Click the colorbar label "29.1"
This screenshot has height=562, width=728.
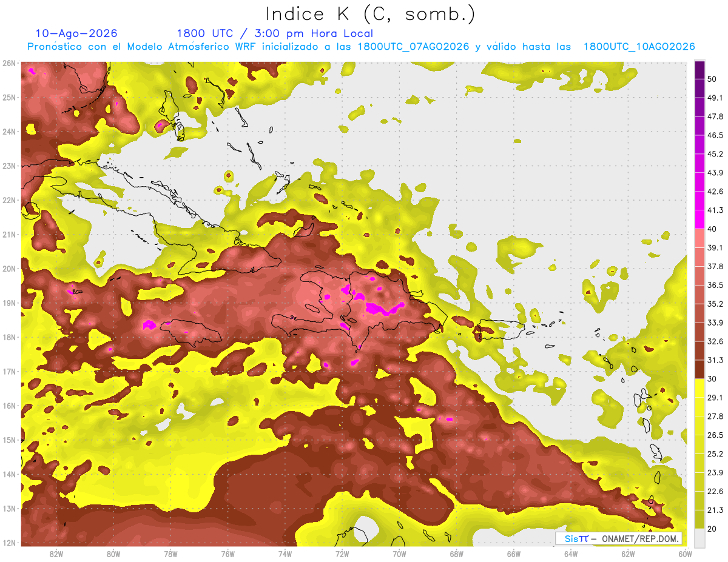(x=715, y=397)
